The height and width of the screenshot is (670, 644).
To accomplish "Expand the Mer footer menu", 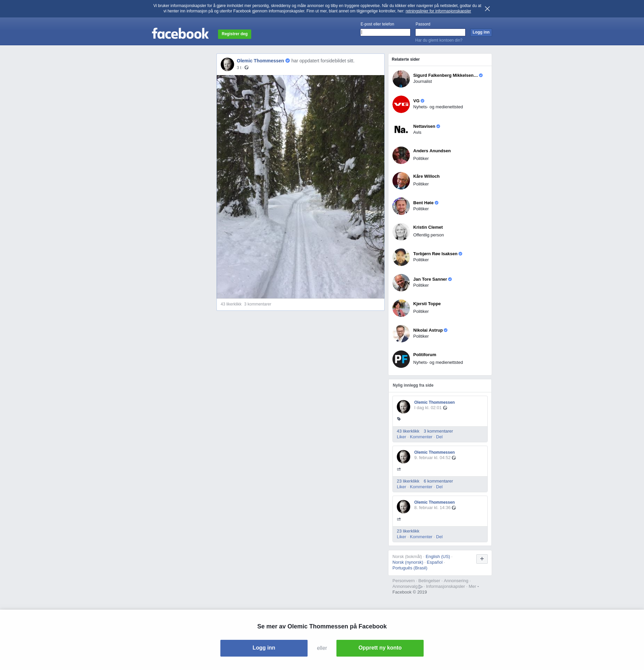I will pyautogui.click(x=473, y=587).
